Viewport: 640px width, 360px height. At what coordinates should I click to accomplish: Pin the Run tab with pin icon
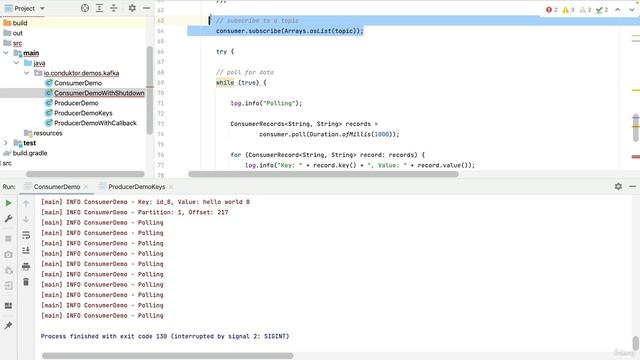[8, 325]
